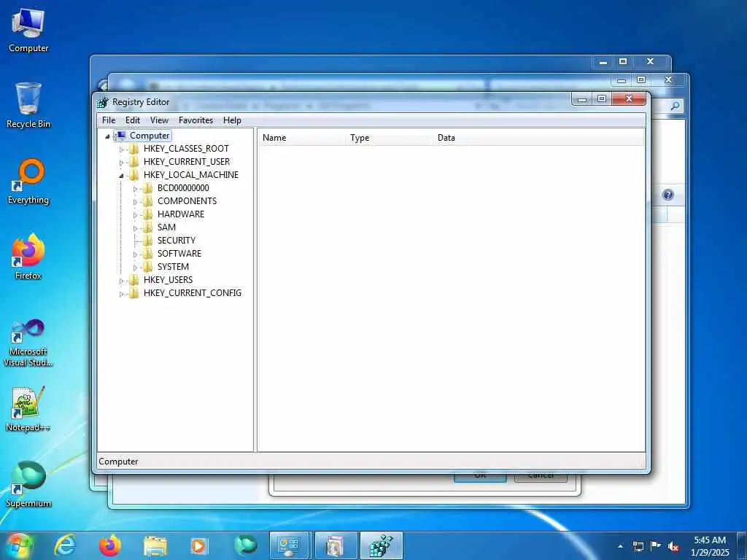Click the SOFTWARE folder icon
The height and width of the screenshot is (560, 747).
pyautogui.click(x=147, y=253)
